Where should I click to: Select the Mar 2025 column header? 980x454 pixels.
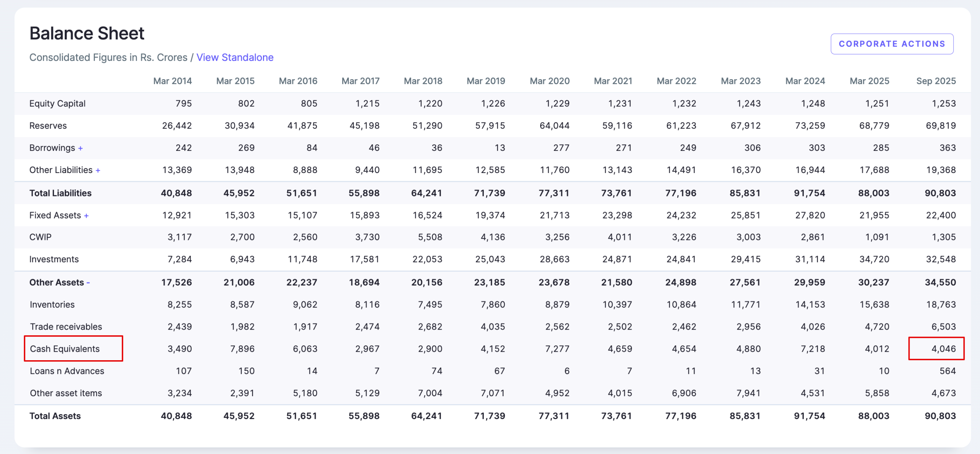click(870, 81)
